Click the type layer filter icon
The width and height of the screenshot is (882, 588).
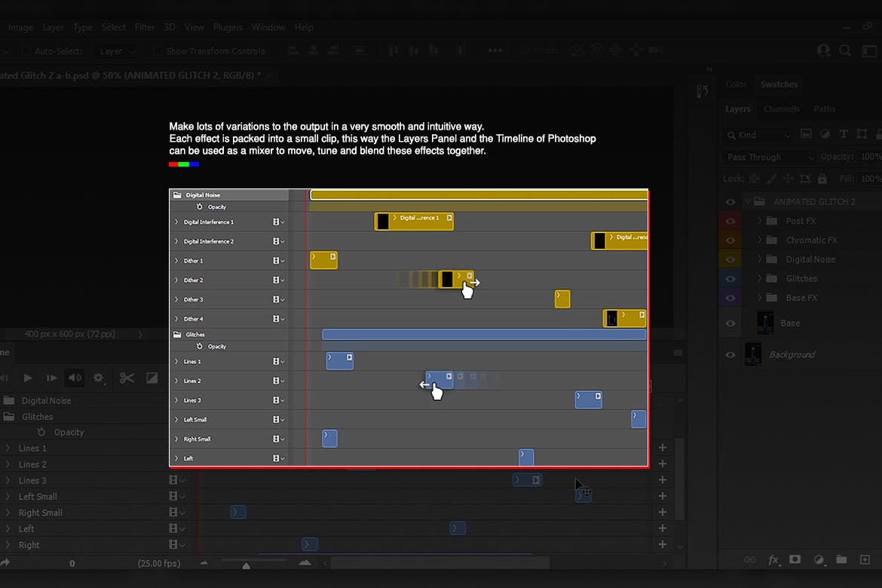click(842, 134)
